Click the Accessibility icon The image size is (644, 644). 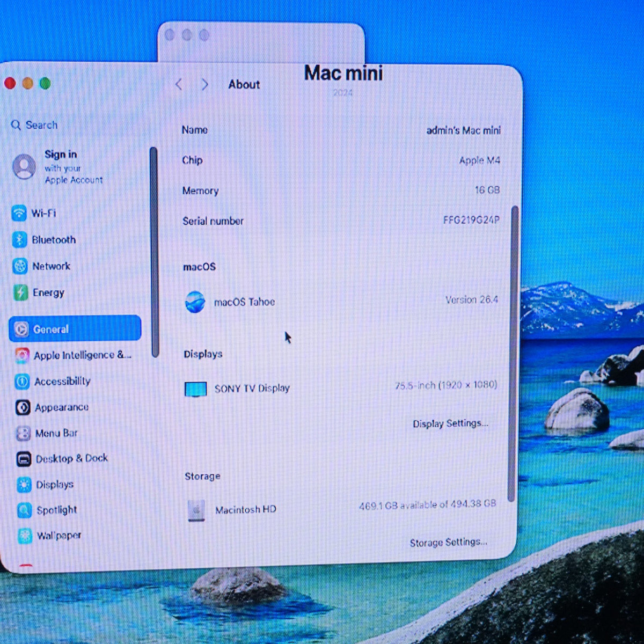[x=23, y=381]
